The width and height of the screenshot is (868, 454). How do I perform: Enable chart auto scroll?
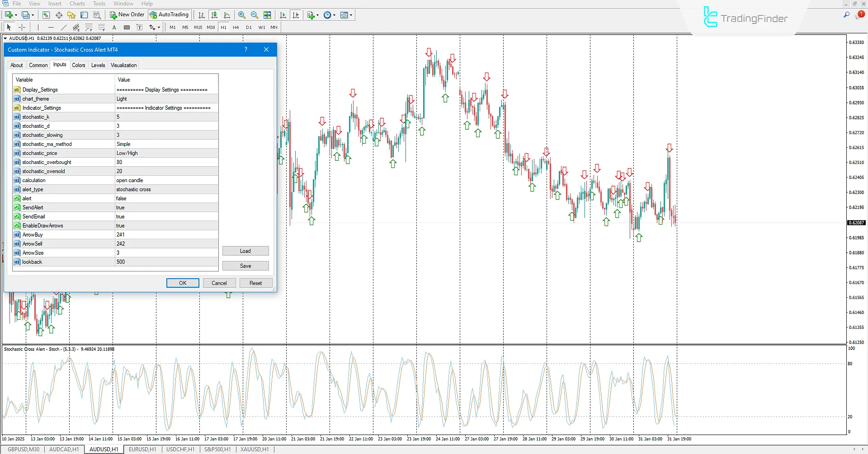[x=283, y=15]
